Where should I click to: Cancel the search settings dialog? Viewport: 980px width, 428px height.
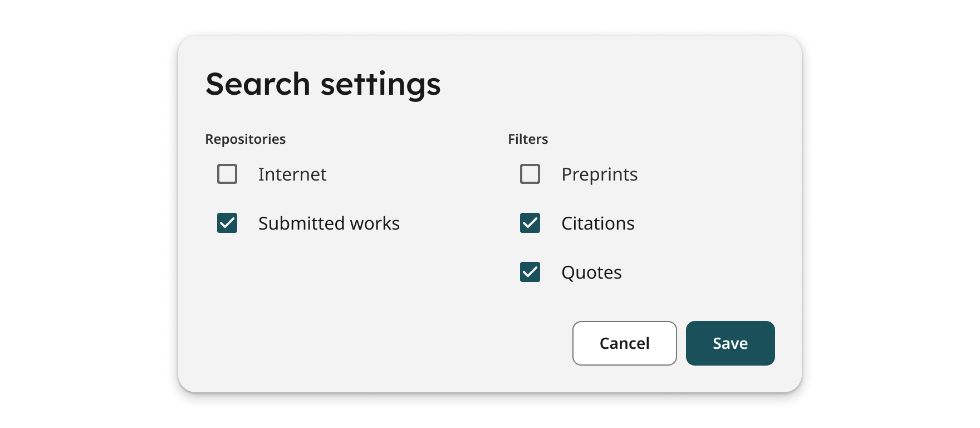624,343
